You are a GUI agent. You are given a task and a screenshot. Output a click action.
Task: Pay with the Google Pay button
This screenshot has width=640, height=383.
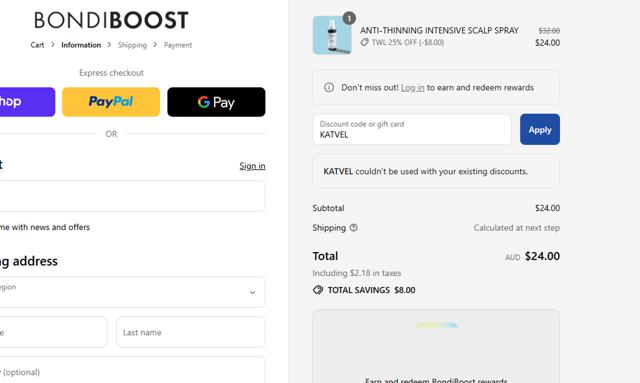point(216,102)
